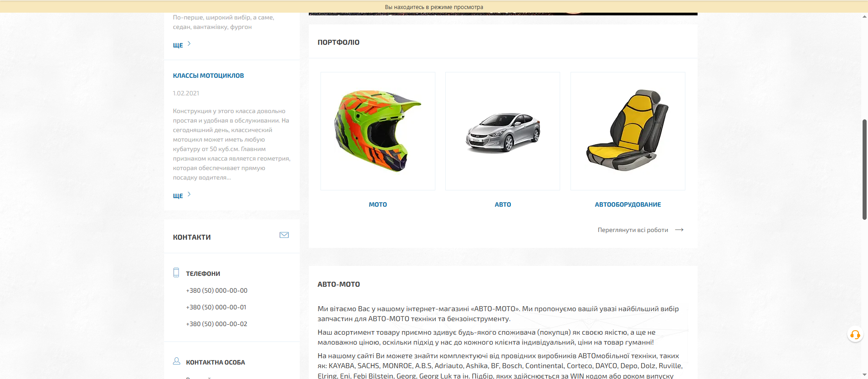Click the chevron beside the top ЩЕ link

click(x=189, y=44)
